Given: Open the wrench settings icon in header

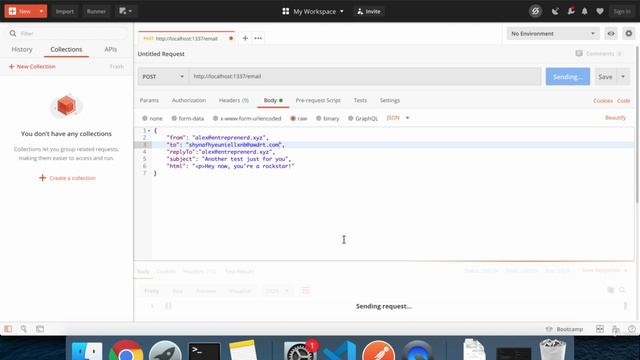Looking at the screenshot, I should click(x=571, y=11).
